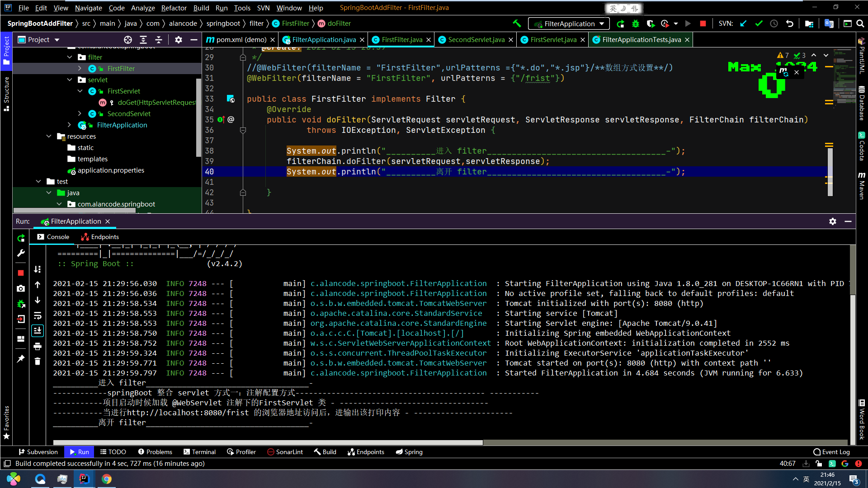
Task: Click the Build Project hammer icon
Action: point(517,23)
